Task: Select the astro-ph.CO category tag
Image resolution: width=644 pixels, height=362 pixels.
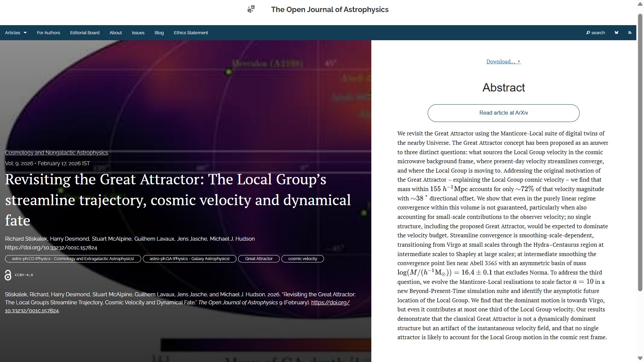Action: pos(73,259)
